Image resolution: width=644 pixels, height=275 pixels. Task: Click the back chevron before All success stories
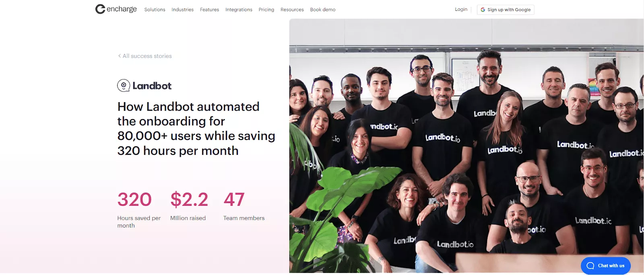point(119,56)
